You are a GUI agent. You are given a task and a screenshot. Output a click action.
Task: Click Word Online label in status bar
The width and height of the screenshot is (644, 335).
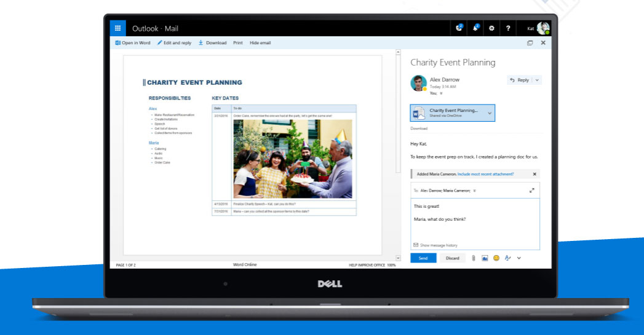point(245,265)
